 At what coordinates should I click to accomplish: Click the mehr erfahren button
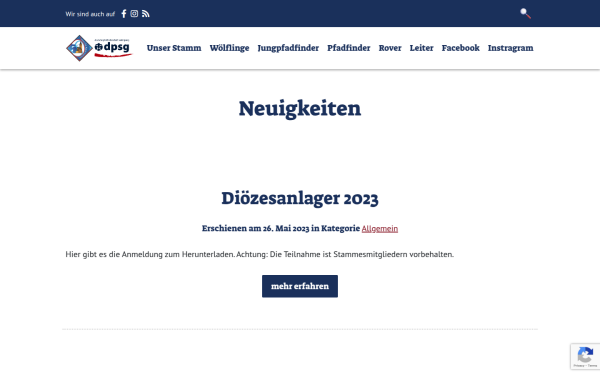[300, 286]
